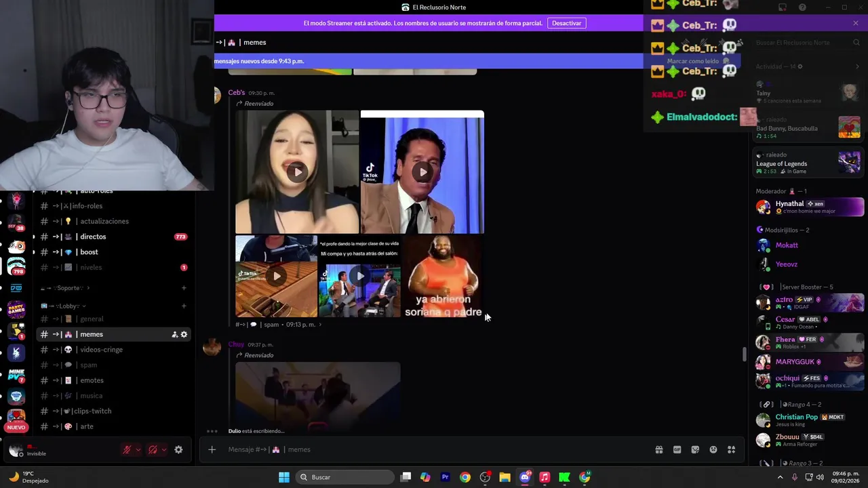Dismiss the Streamer mode banner
The image size is (868, 488).
856,23
